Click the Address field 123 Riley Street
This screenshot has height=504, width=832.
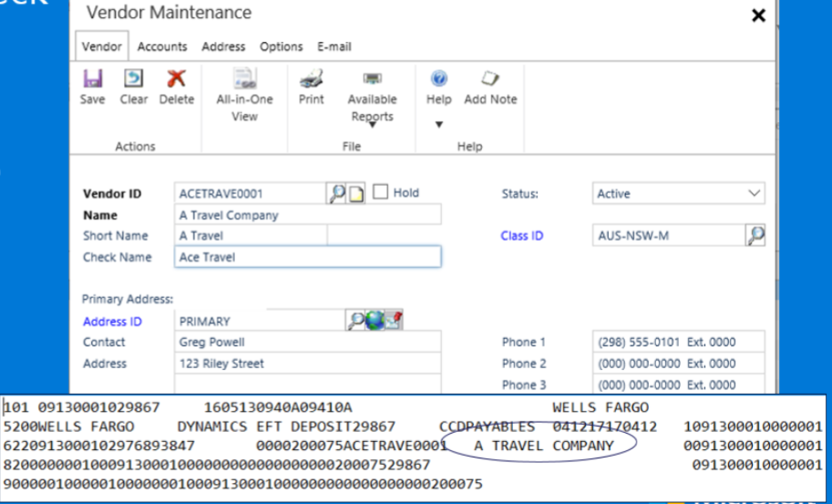[x=308, y=364]
